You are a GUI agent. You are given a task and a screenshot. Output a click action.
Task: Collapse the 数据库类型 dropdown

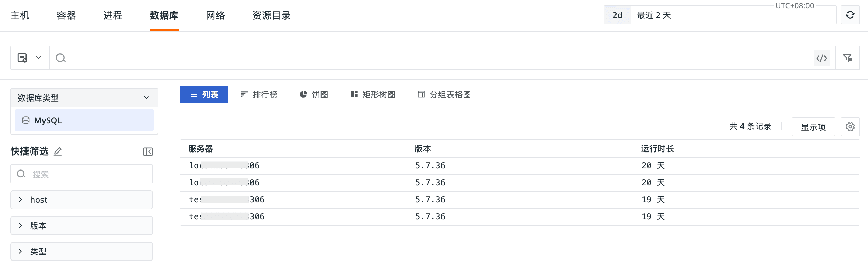click(146, 98)
